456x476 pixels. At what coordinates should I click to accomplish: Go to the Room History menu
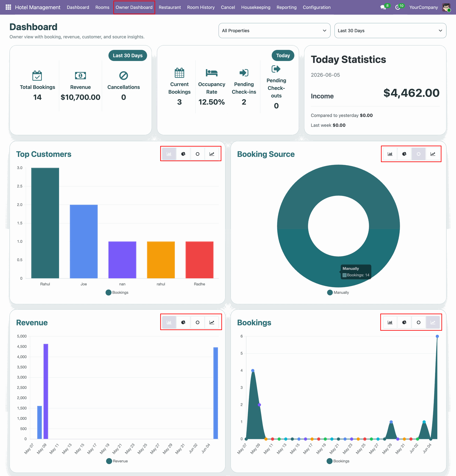[201, 7]
